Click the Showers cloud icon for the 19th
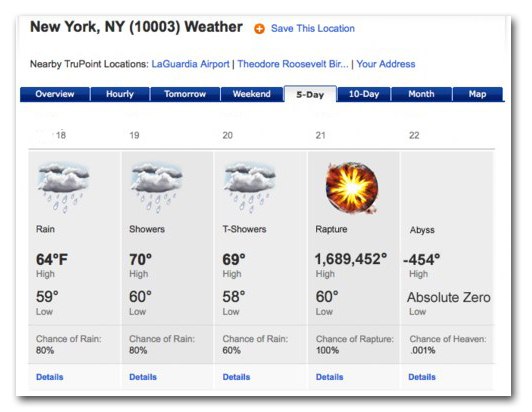This screenshot has width=532, height=412. (157, 188)
